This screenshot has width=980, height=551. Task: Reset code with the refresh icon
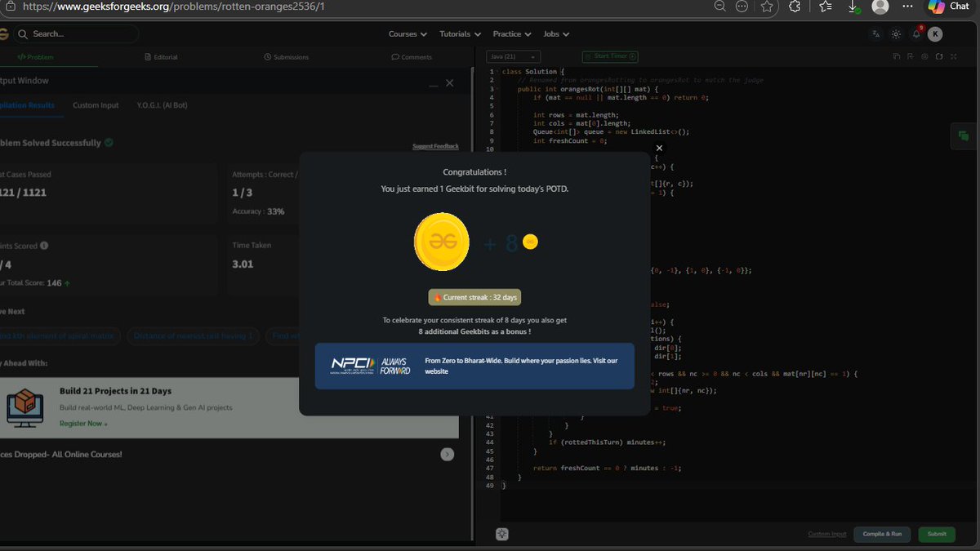click(x=939, y=56)
